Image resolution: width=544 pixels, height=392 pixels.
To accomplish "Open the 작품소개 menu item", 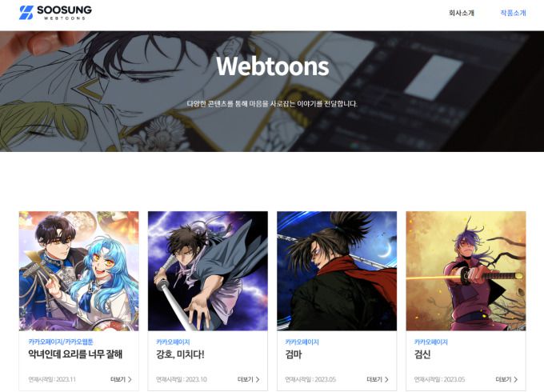I will (513, 13).
